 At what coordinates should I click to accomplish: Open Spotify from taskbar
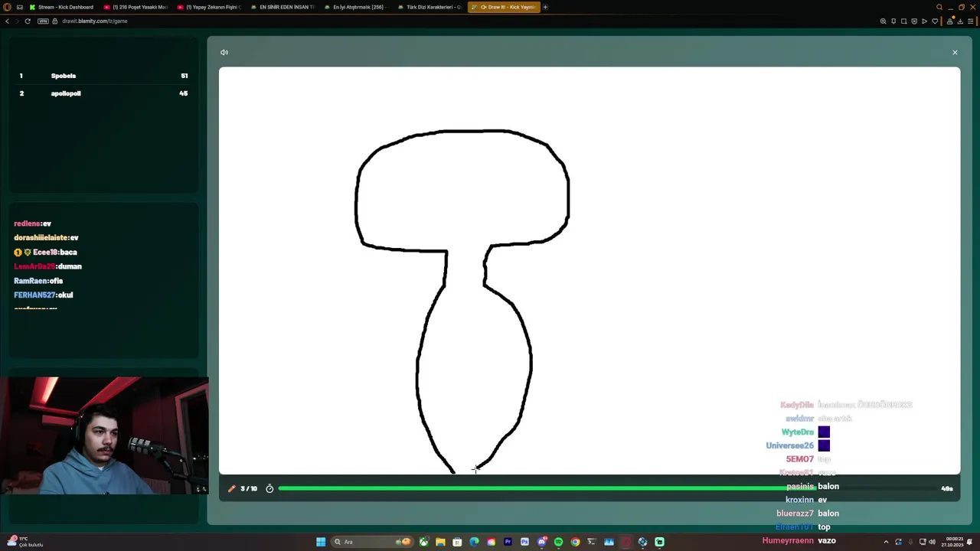point(558,542)
